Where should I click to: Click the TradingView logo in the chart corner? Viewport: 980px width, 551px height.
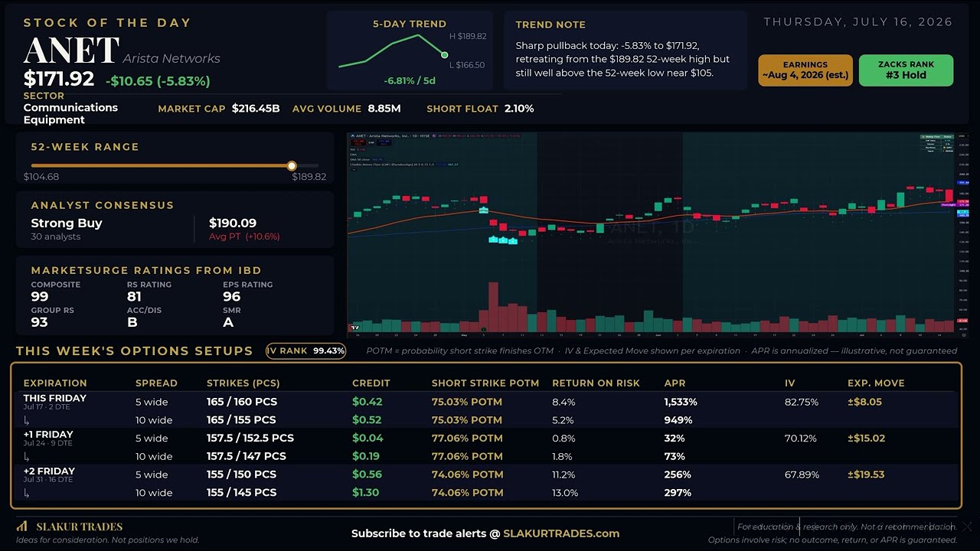pos(354,328)
